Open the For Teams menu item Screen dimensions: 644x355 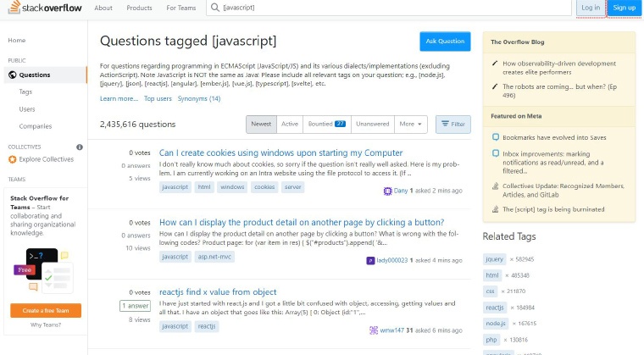(181, 8)
